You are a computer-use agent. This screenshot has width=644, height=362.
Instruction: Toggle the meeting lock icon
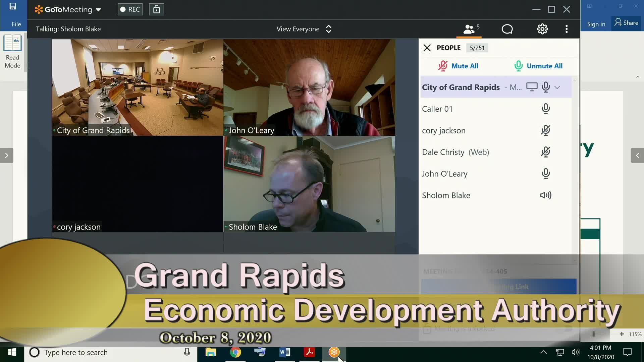(157, 9)
